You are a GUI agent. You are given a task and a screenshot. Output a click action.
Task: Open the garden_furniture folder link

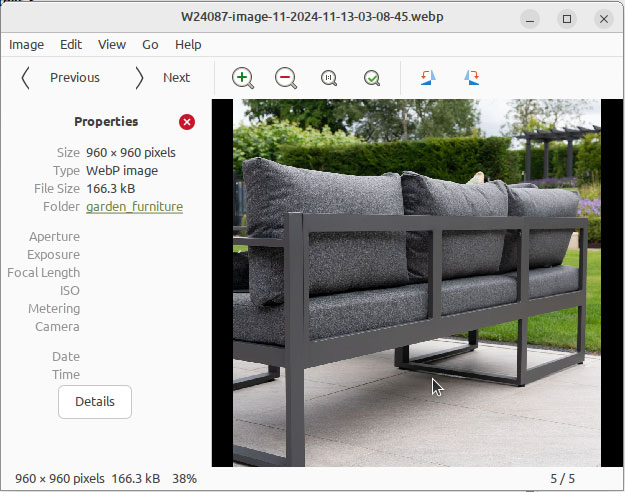click(x=134, y=207)
